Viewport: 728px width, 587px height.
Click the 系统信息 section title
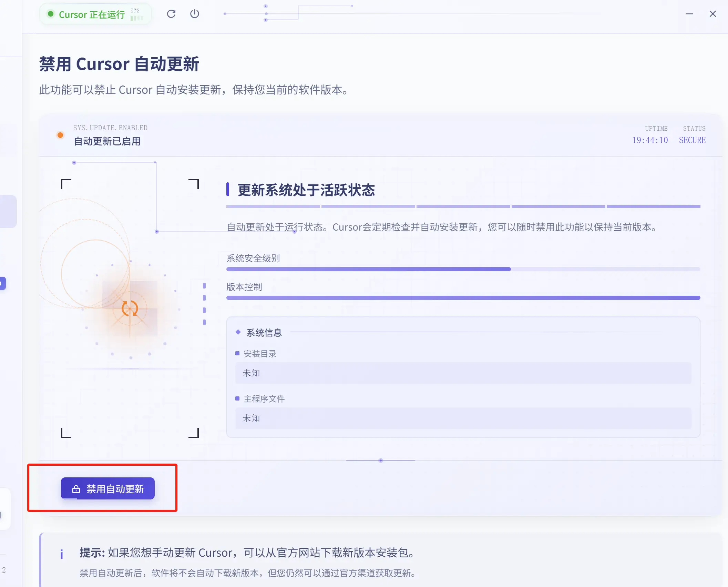264,333
